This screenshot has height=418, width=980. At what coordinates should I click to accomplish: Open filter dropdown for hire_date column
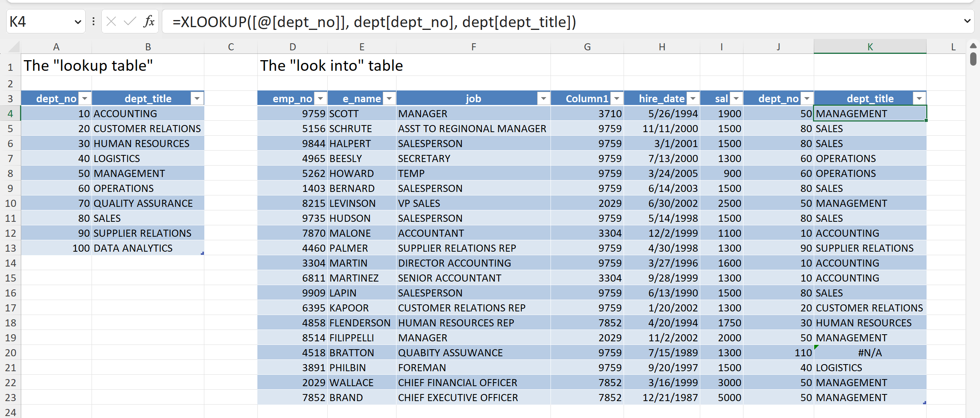coord(693,98)
